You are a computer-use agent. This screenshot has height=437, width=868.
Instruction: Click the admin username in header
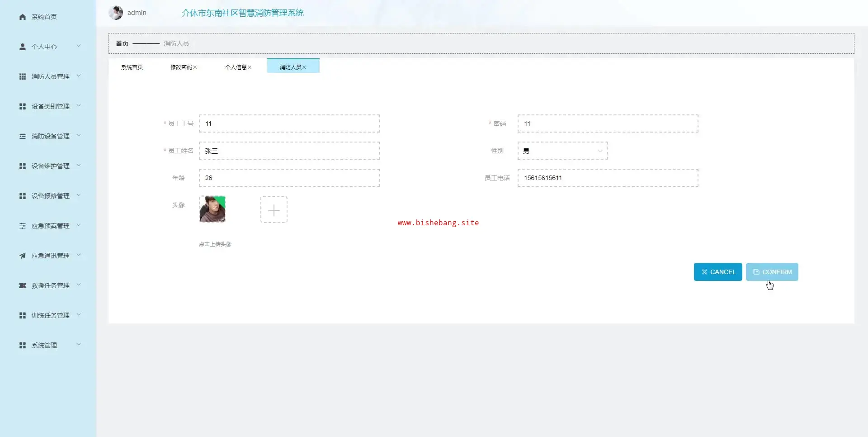(x=137, y=13)
